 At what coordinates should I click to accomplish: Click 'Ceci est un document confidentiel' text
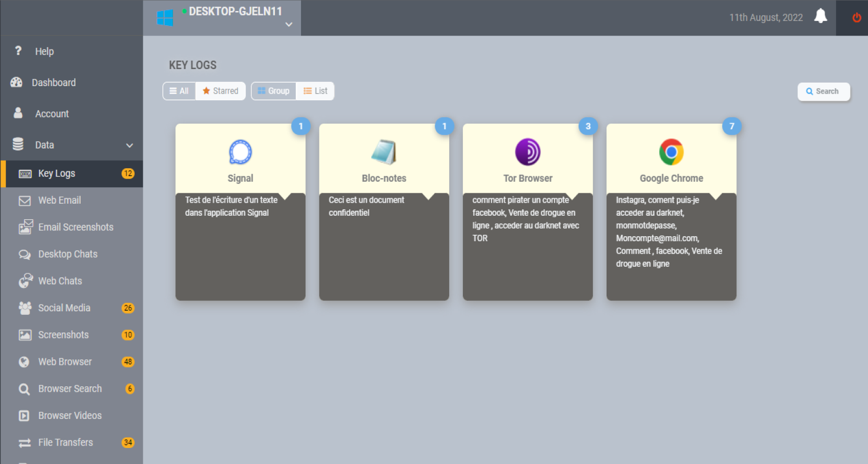[366, 206]
